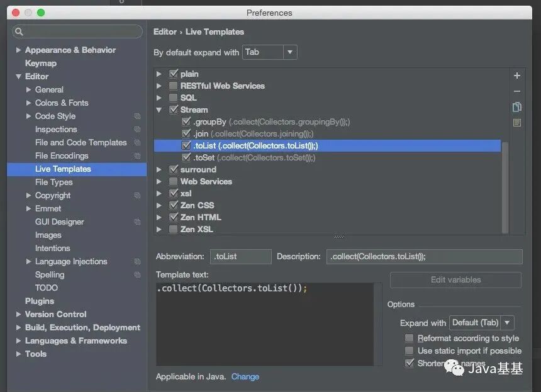Click project-level icon next to Code Style
The width and height of the screenshot is (541, 392).
137,116
